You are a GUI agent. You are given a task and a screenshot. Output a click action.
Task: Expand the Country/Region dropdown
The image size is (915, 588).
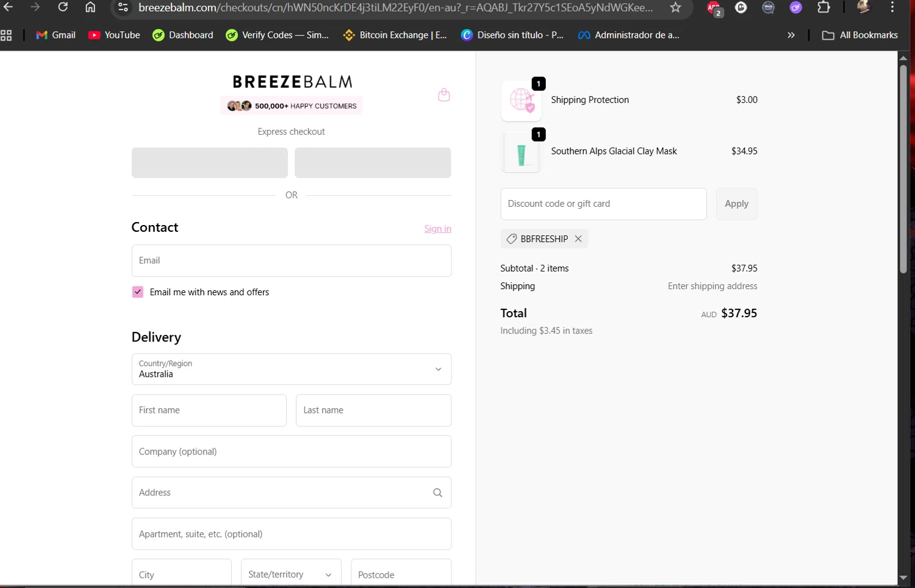pyautogui.click(x=292, y=369)
